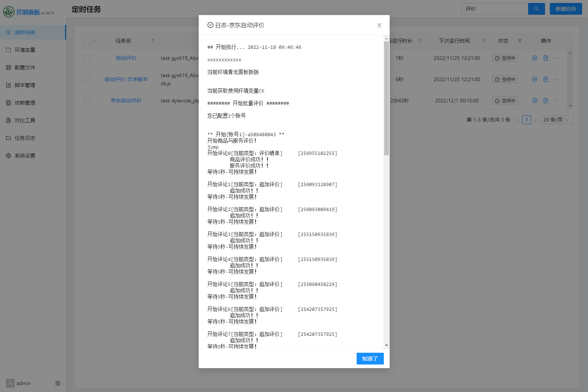
Task: Check the select-all checkbox in table header
Action: [x=87, y=40]
